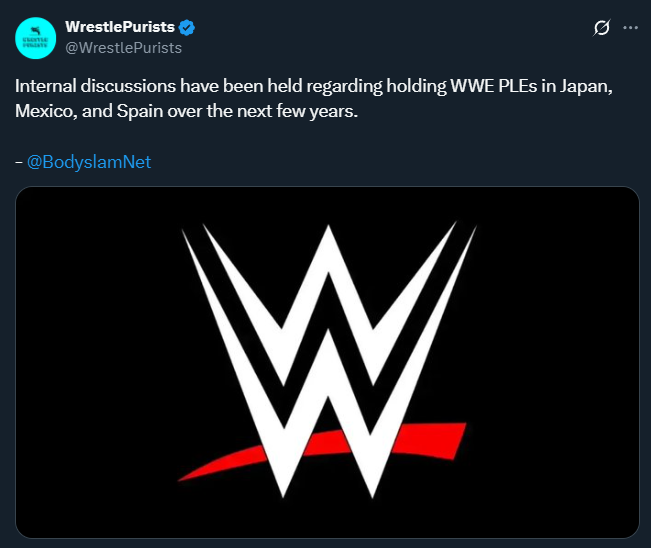651x548 pixels.
Task: Click the word 'Japan' in the tweet
Action: pyautogui.click(x=586, y=87)
